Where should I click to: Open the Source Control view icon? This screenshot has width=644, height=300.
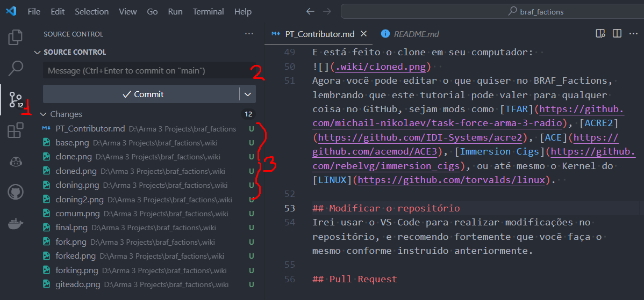click(16, 100)
